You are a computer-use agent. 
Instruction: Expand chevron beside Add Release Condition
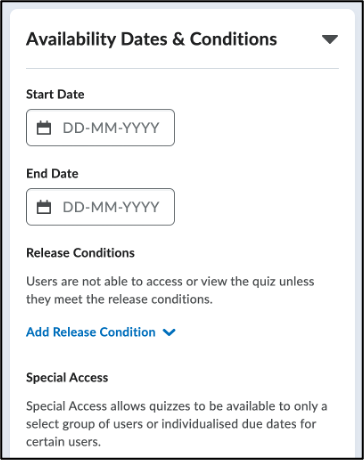pyautogui.click(x=169, y=332)
